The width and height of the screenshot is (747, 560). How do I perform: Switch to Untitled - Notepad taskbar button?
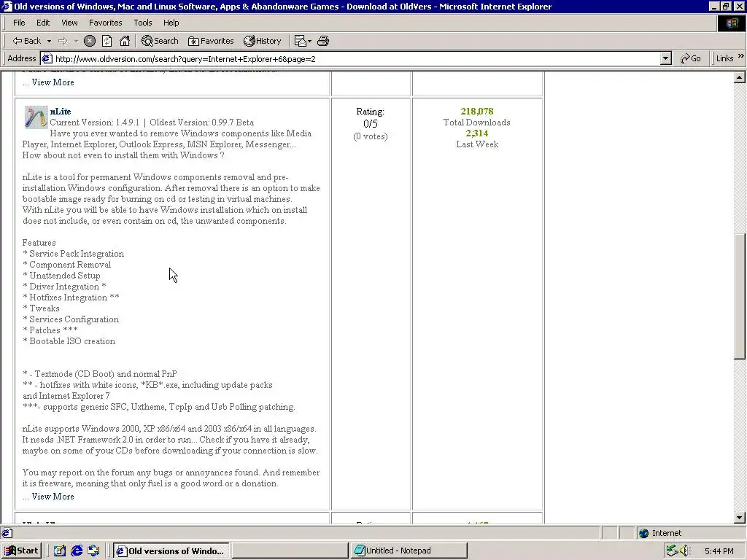[409, 551]
